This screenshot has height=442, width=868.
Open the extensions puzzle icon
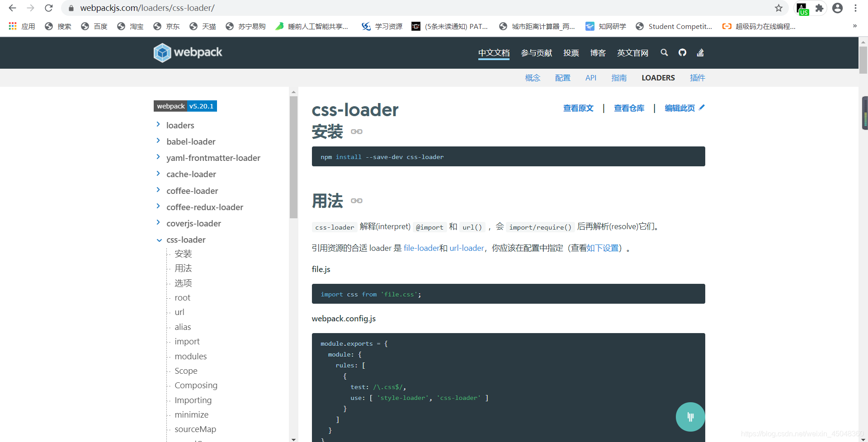(x=819, y=8)
